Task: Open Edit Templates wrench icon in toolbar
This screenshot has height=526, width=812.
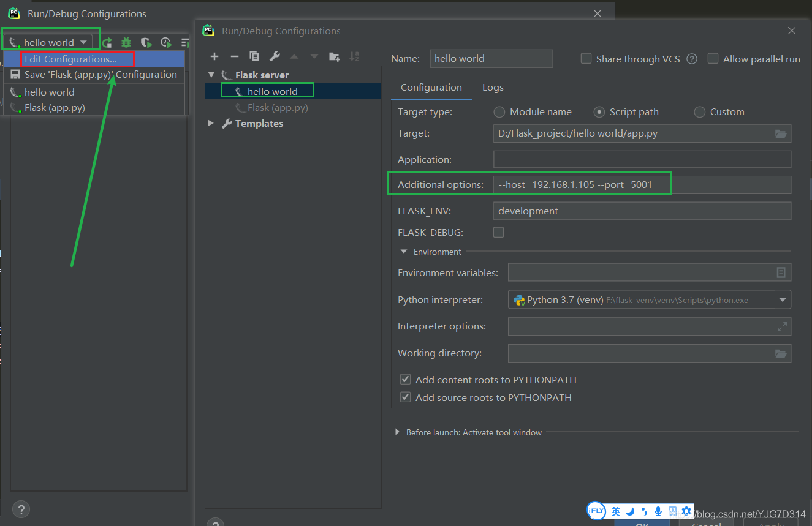Action: tap(275, 56)
